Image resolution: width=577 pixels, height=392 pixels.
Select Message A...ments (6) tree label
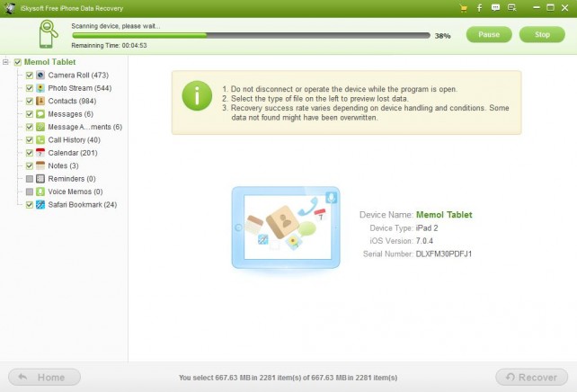(x=85, y=127)
